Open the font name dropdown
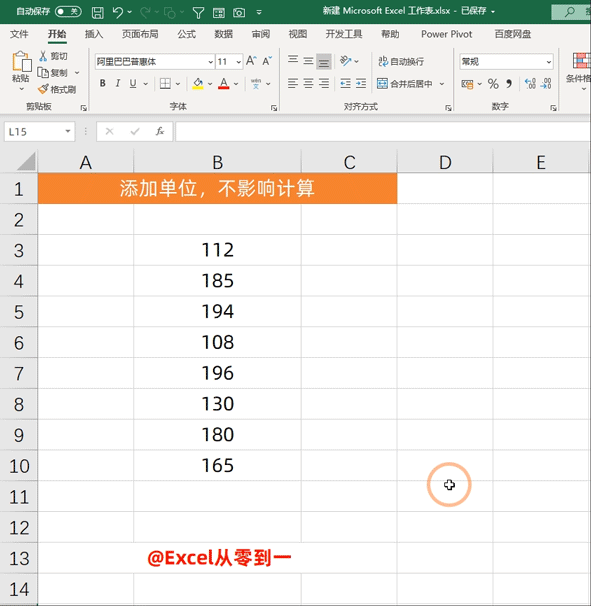 tap(210, 62)
